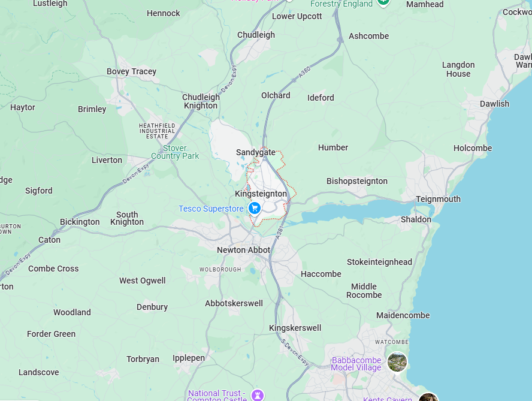
Task: Click the Bovey Tracey town label
Action: [132, 72]
